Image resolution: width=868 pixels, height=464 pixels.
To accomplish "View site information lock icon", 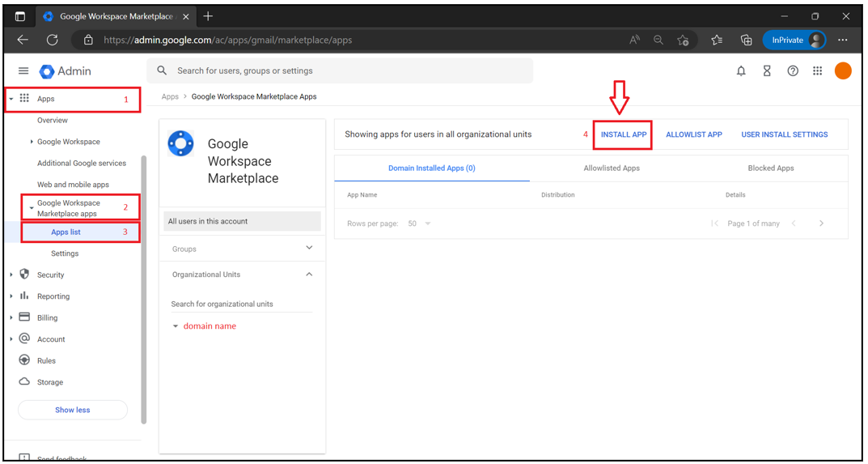I will (88, 40).
